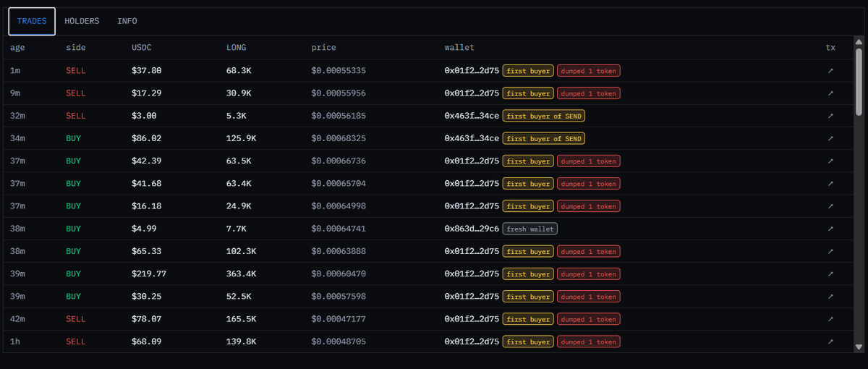Click the tx column header
The image size is (868, 369).
click(830, 48)
